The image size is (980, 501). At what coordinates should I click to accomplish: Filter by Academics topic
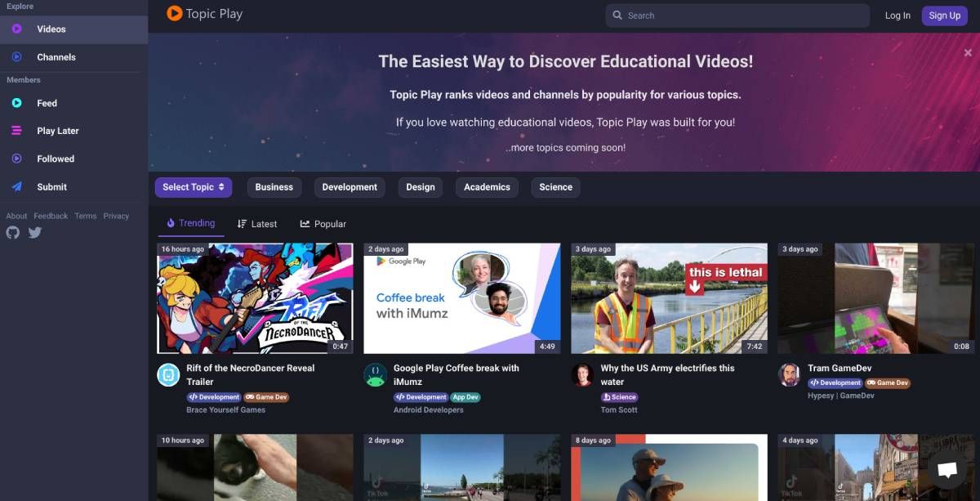pyautogui.click(x=487, y=187)
